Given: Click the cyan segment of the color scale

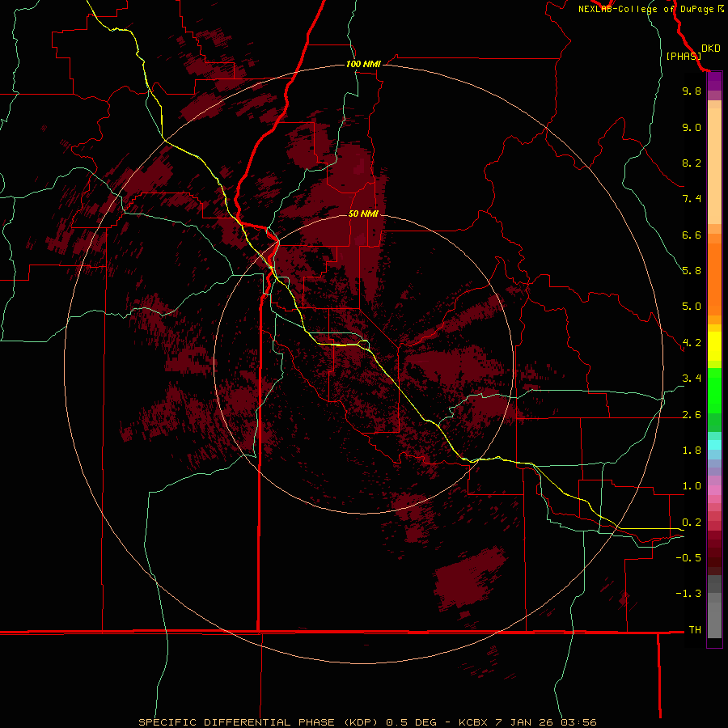Looking at the screenshot, I should pos(714,445).
